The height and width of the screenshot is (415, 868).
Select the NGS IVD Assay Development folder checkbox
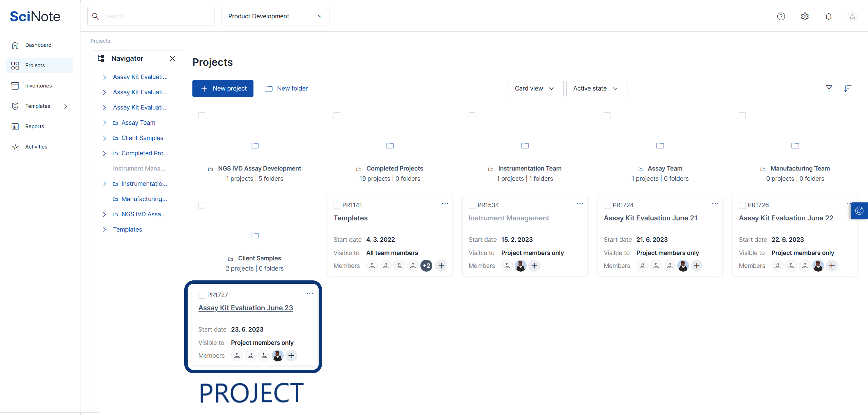[x=202, y=116]
